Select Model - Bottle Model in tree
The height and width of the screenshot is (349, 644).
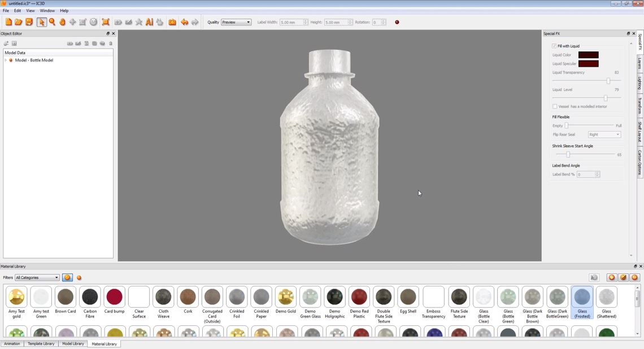click(x=34, y=60)
